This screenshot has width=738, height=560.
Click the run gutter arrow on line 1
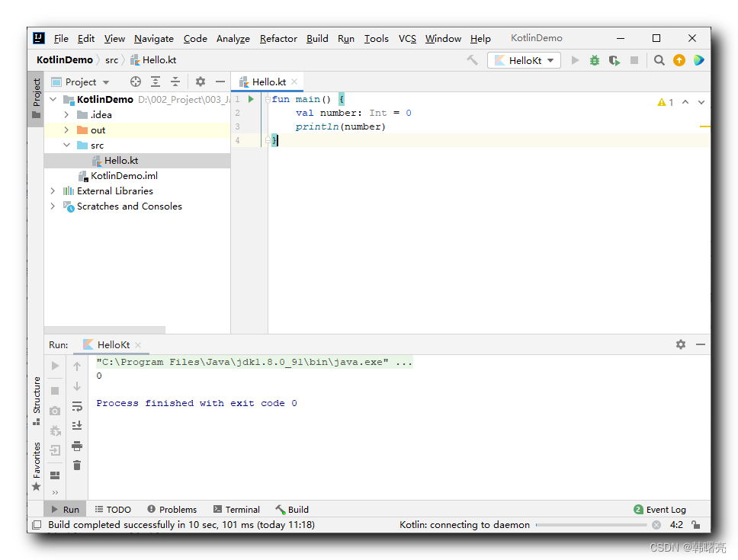(x=251, y=99)
